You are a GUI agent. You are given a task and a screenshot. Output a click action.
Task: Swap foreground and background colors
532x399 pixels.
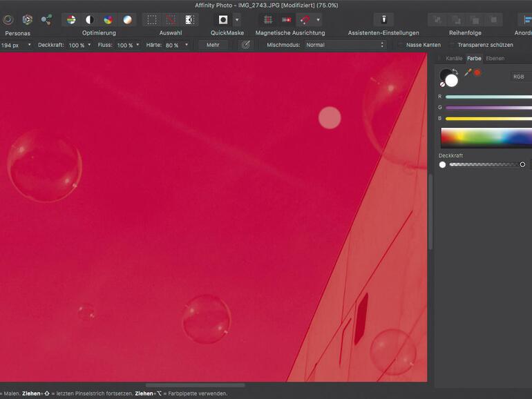(455, 71)
